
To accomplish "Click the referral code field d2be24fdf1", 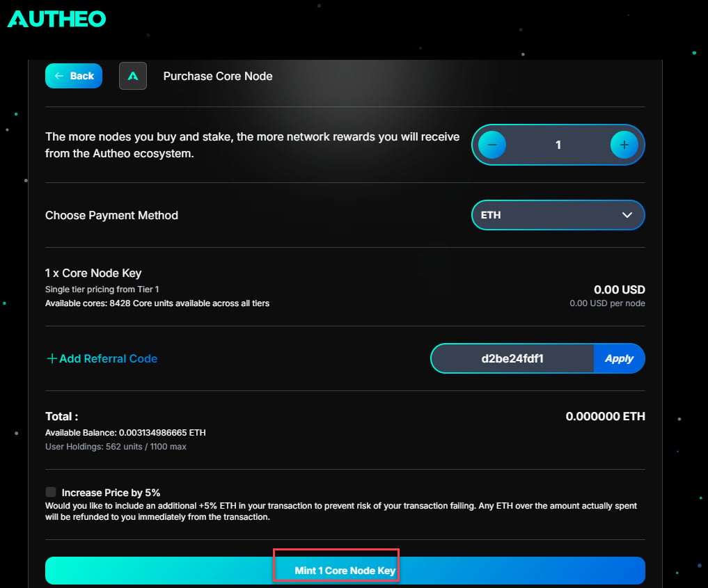I will tap(512, 359).
